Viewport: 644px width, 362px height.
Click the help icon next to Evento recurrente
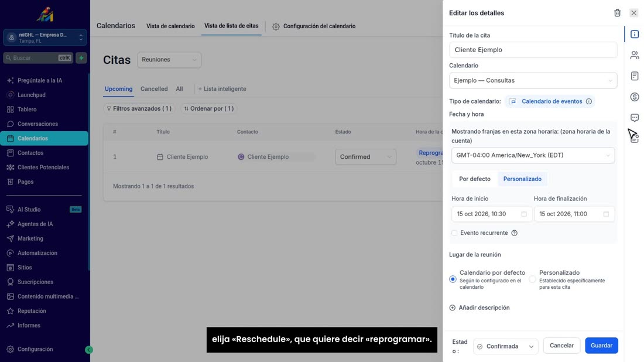coord(514,233)
